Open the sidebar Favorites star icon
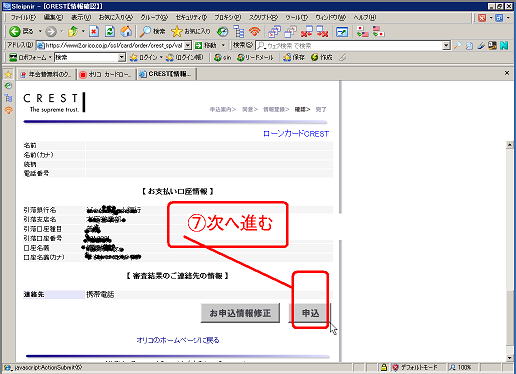 (x=8, y=74)
